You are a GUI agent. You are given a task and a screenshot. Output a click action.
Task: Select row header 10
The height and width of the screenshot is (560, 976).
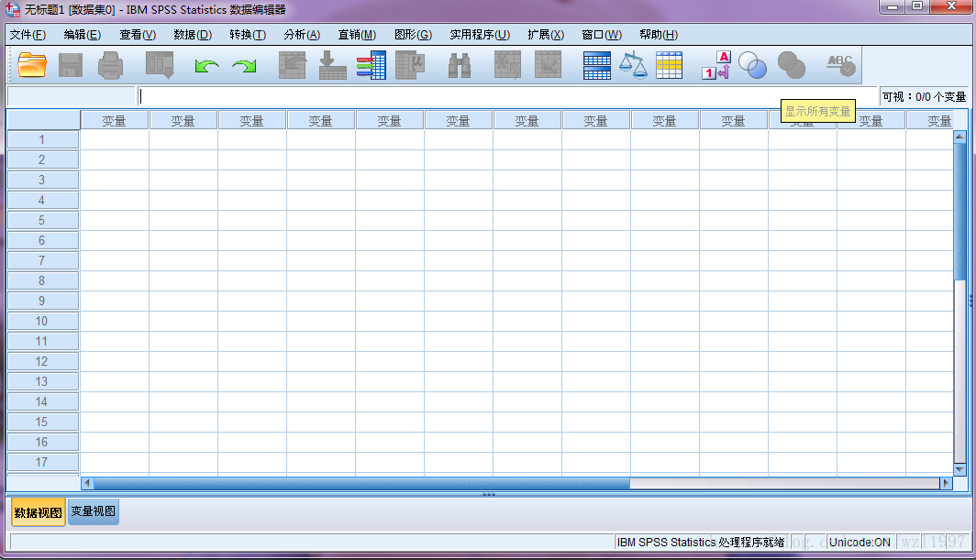(x=42, y=321)
